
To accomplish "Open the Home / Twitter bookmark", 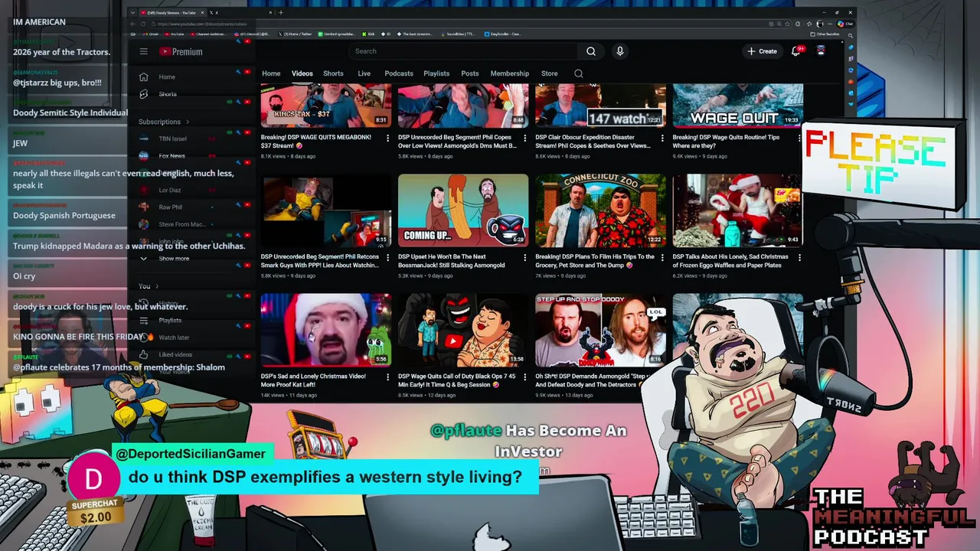I will point(295,34).
